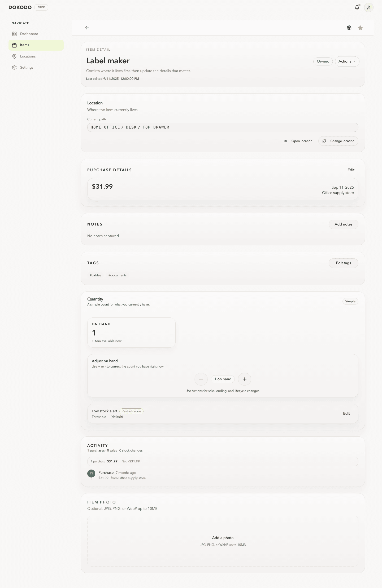Click the '7 months ago' timestamp
Viewport: 382px width, 588px height.
[x=126, y=473]
